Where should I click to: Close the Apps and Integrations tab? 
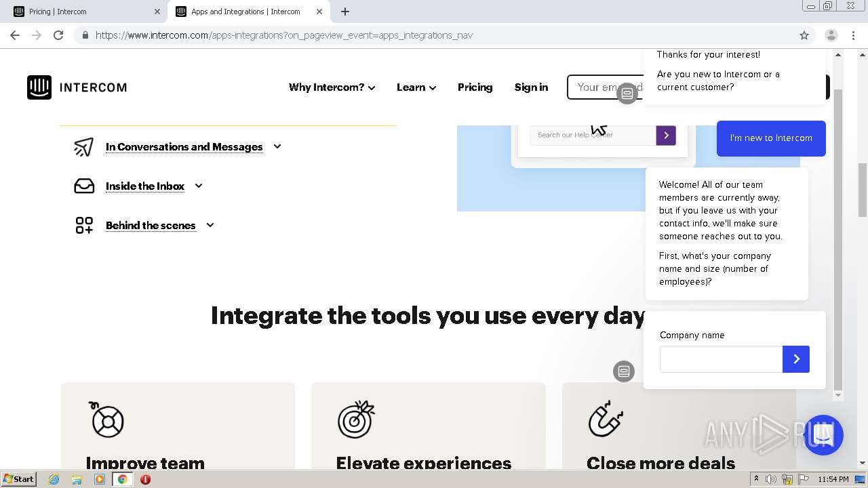pos(319,12)
